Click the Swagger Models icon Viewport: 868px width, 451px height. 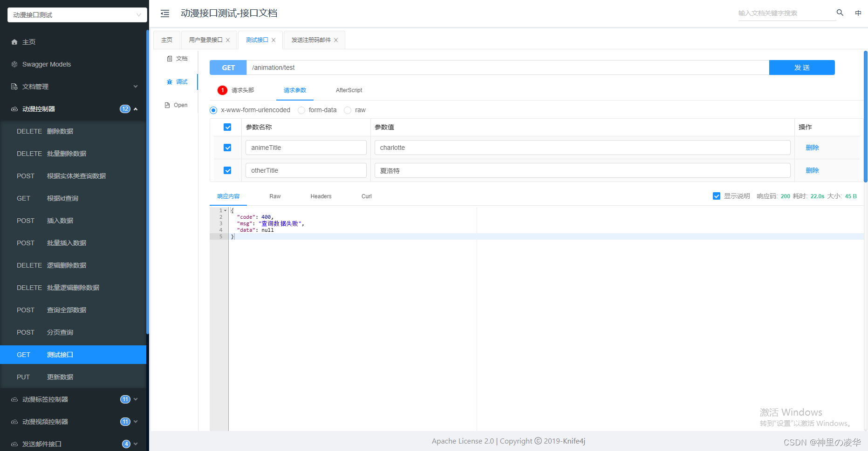point(14,64)
